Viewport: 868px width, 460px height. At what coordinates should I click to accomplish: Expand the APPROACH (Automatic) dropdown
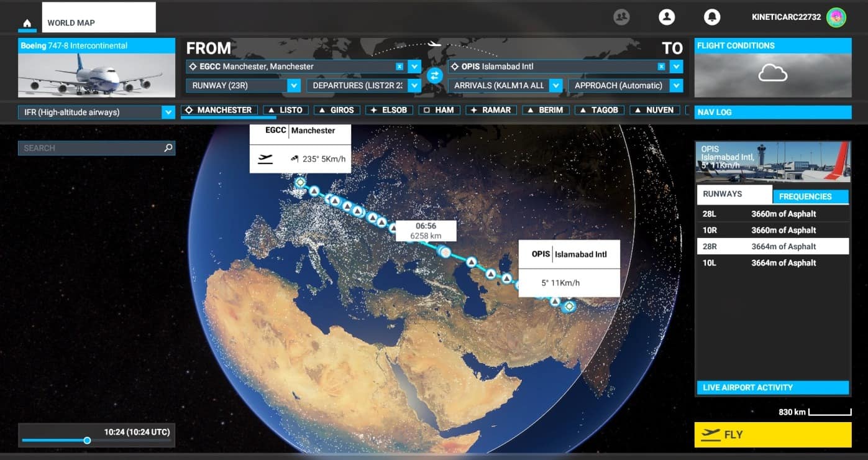coord(677,86)
